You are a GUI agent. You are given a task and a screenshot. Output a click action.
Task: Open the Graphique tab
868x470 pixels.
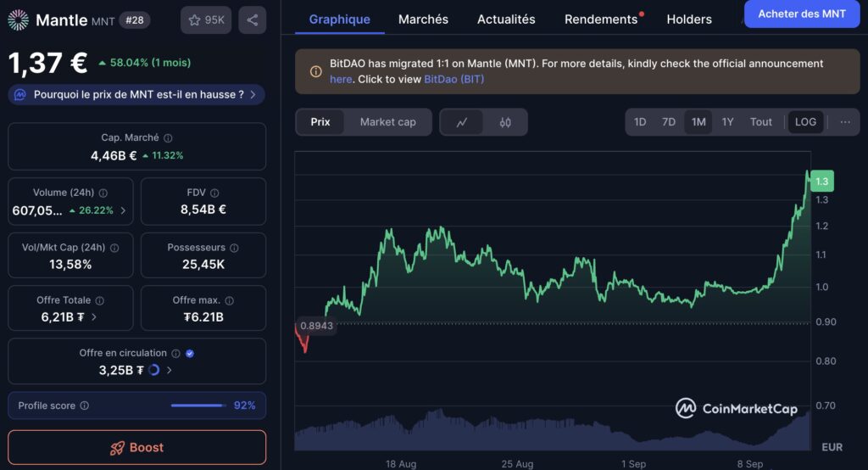click(339, 20)
